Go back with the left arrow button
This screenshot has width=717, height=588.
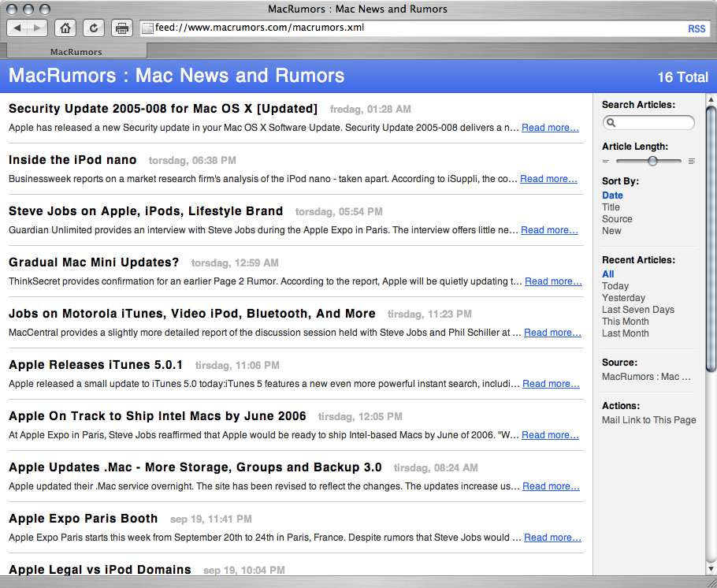click(x=17, y=28)
